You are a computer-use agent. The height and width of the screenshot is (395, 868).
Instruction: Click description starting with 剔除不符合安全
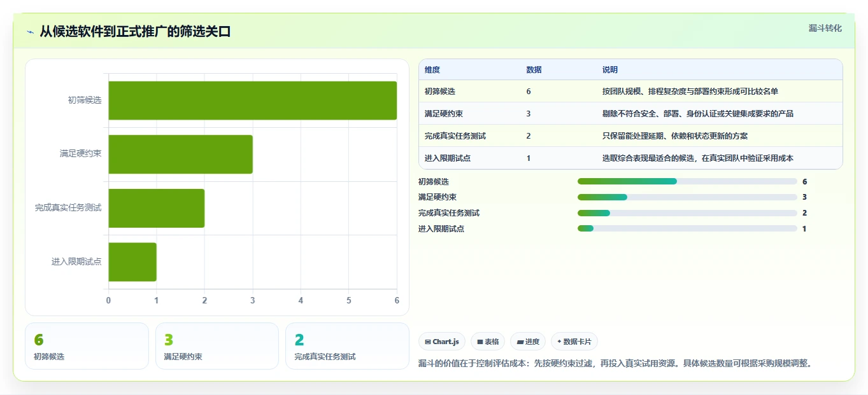(x=698, y=114)
